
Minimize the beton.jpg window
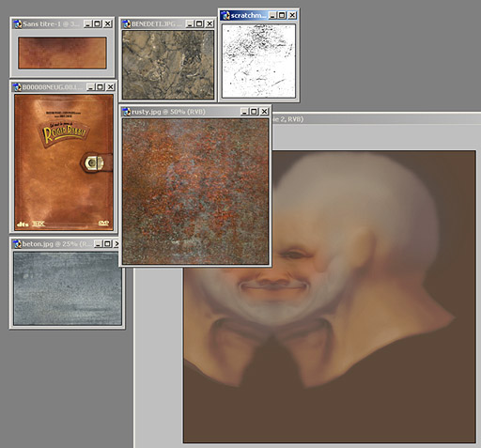(x=98, y=243)
